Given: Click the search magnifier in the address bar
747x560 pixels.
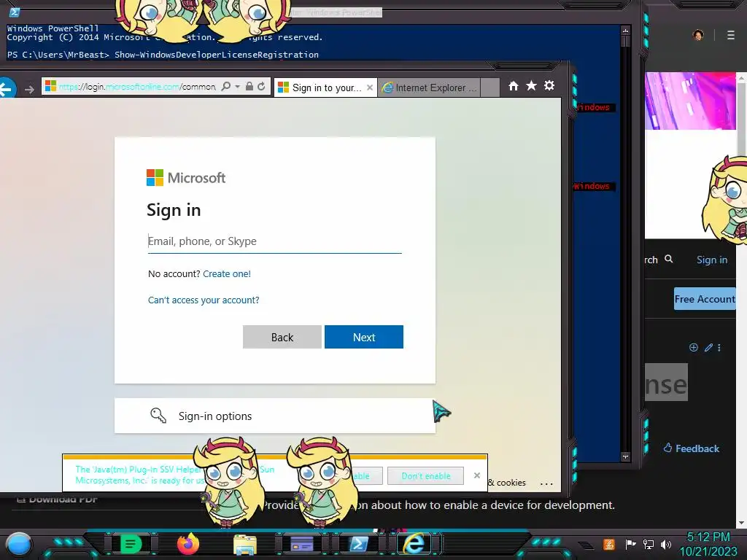Looking at the screenshot, I should (x=226, y=86).
